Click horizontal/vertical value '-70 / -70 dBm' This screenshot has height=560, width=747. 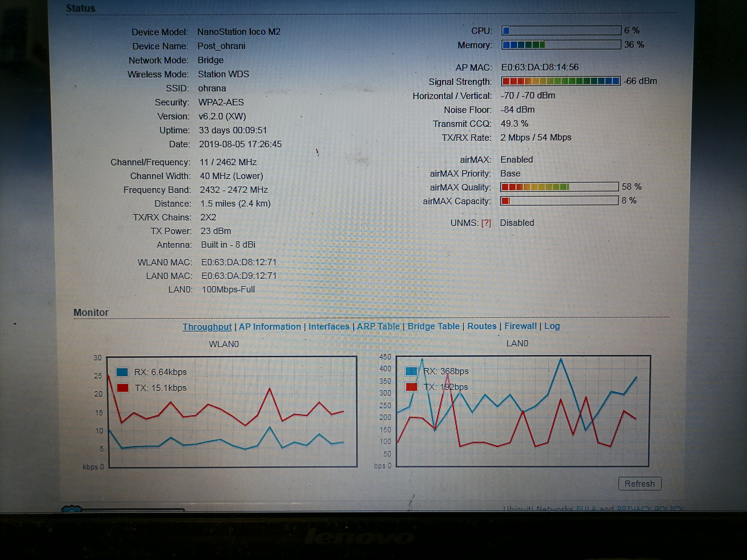point(528,96)
